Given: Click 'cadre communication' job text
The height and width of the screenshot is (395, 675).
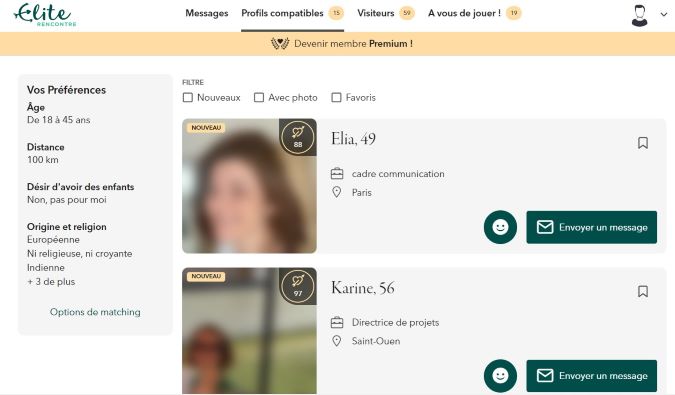Looking at the screenshot, I should coord(398,174).
